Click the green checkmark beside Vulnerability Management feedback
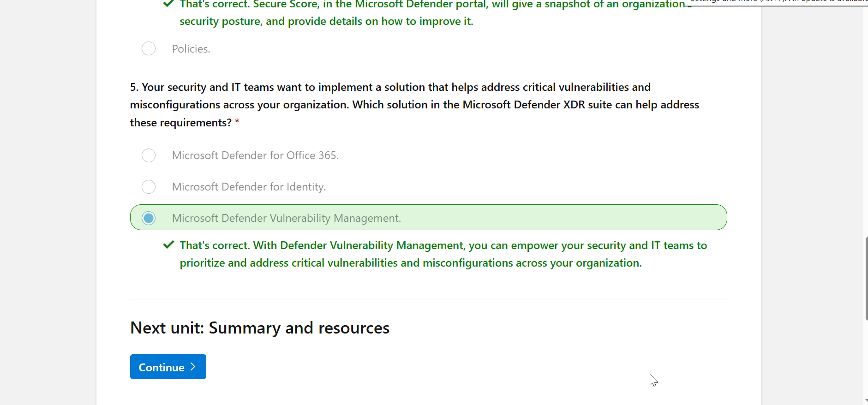The image size is (868, 405). (x=168, y=245)
